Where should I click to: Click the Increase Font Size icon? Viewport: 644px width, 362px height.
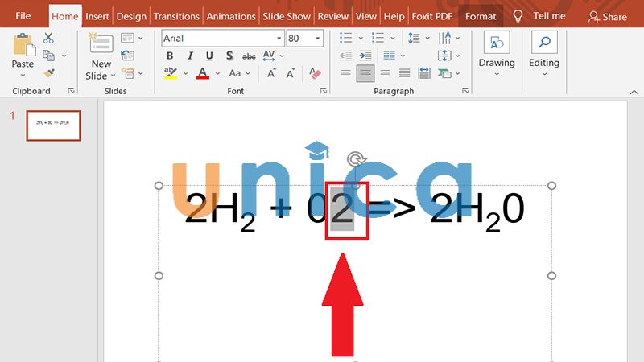(x=271, y=73)
